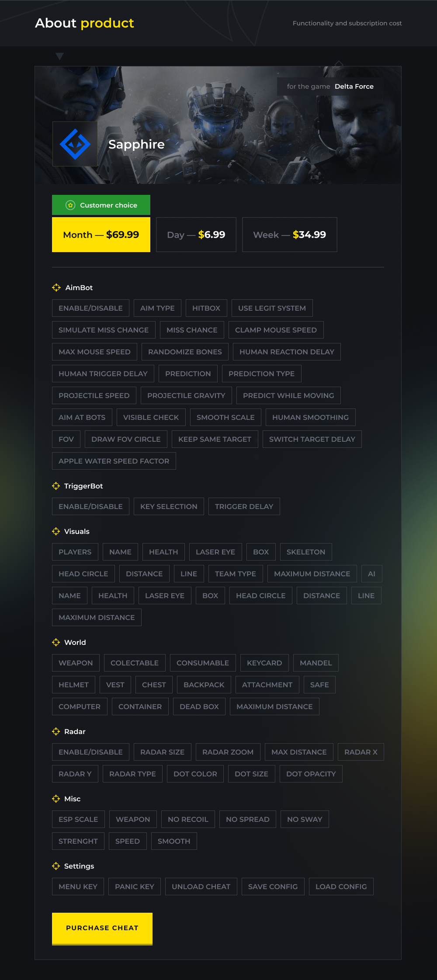Click the Delta Force game label
This screenshot has height=980, width=437.
354,87
